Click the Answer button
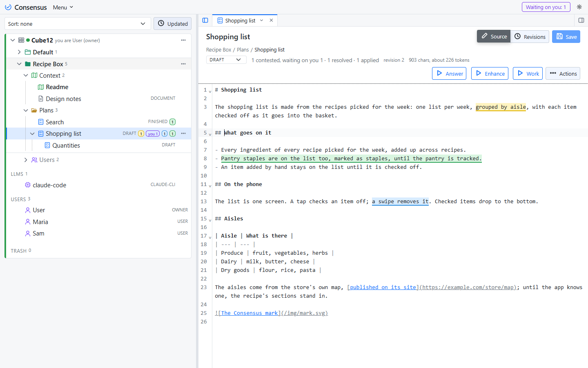Image resolution: width=588 pixels, height=368 pixels. (x=449, y=74)
